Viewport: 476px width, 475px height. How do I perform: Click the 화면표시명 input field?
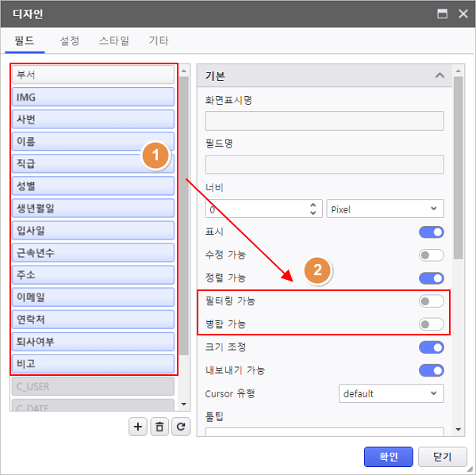click(x=324, y=121)
